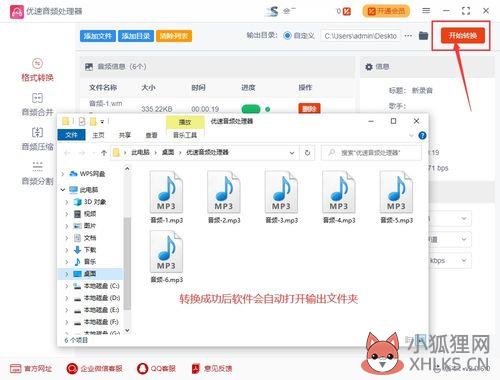Open the 音频压缩 sidebar tool

point(37,139)
